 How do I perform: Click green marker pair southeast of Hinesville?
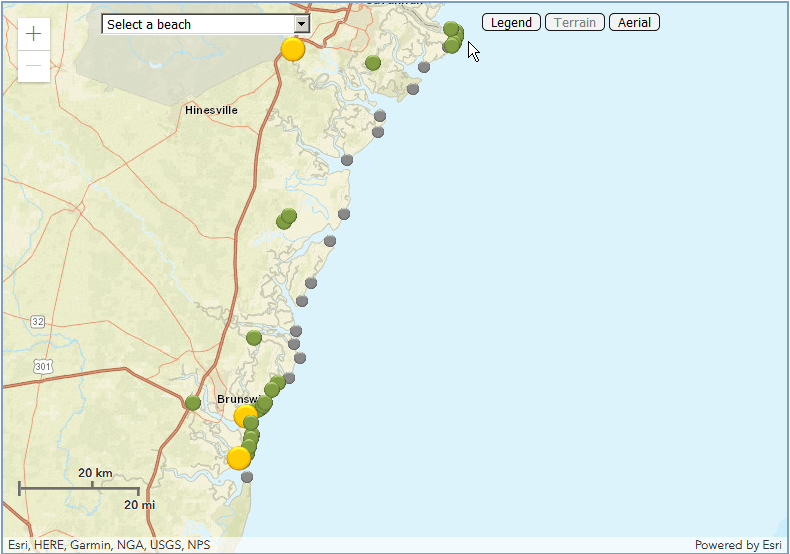(287, 218)
